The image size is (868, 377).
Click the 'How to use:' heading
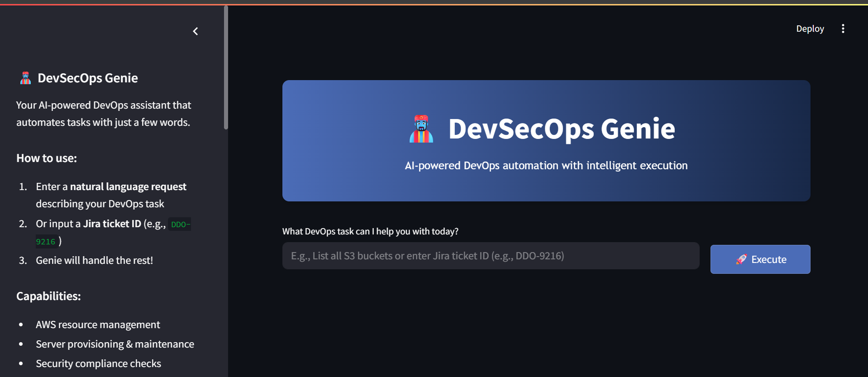[47, 158]
